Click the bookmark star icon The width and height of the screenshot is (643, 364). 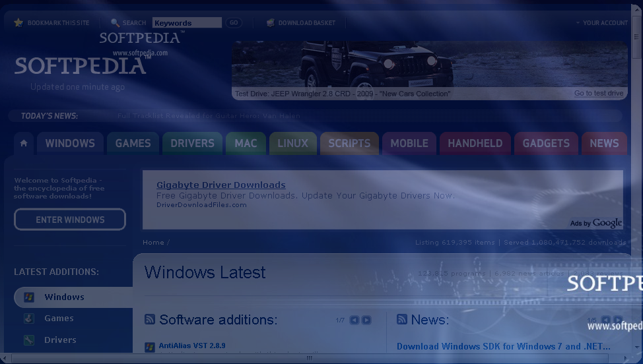pos(18,22)
